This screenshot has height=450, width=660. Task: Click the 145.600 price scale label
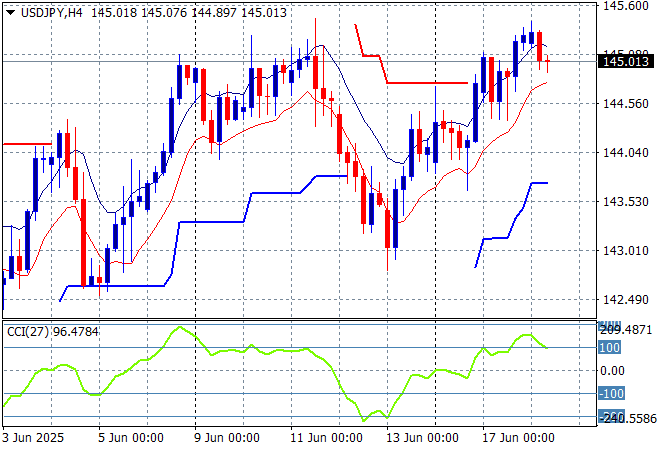626,6
